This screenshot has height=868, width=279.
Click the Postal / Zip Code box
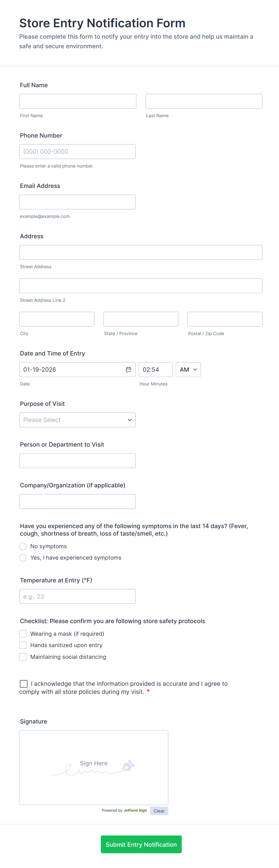[225, 319]
